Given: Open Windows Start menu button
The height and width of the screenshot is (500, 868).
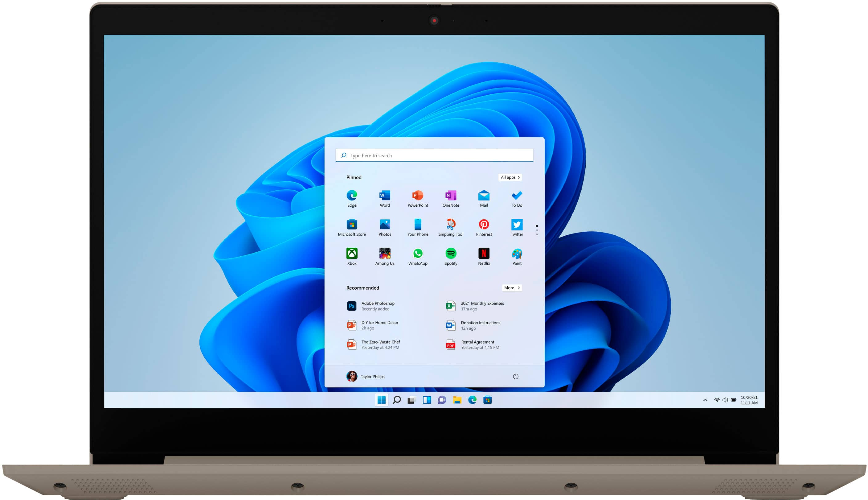Looking at the screenshot, I should (379, 400).
